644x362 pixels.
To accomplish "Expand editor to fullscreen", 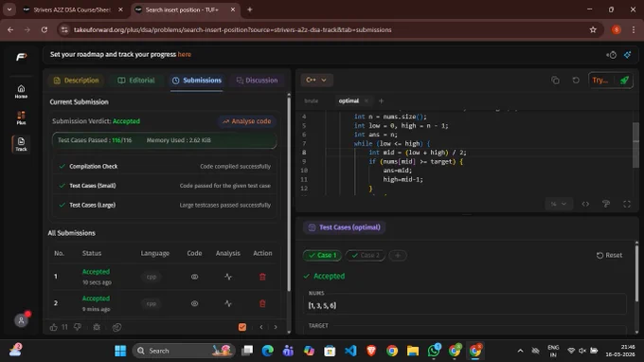I will pos(627,204).
